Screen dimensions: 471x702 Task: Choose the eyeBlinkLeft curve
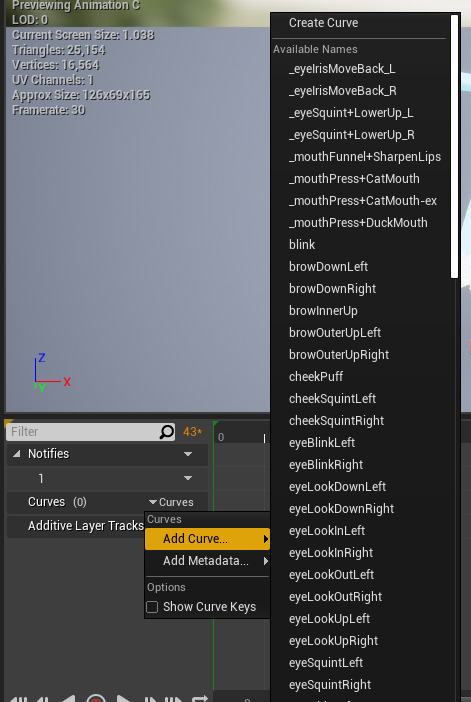pyautogui.click(x=322, y=442)
